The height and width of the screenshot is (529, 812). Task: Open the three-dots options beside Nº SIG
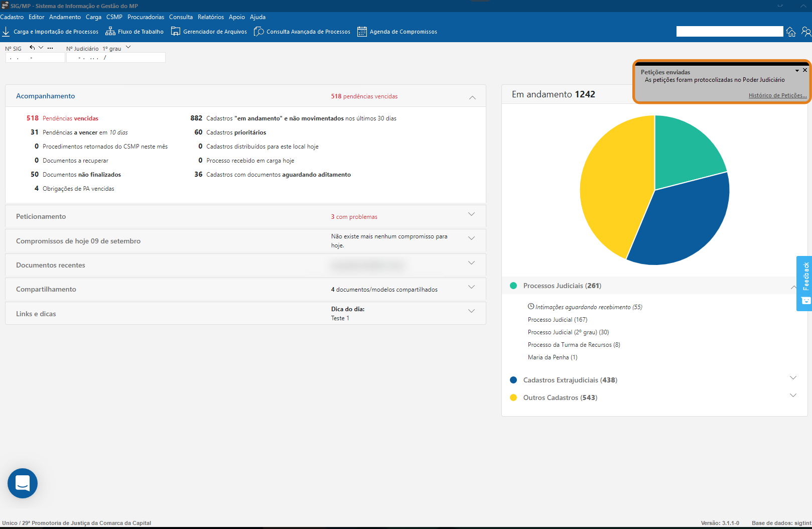[50, 48]
